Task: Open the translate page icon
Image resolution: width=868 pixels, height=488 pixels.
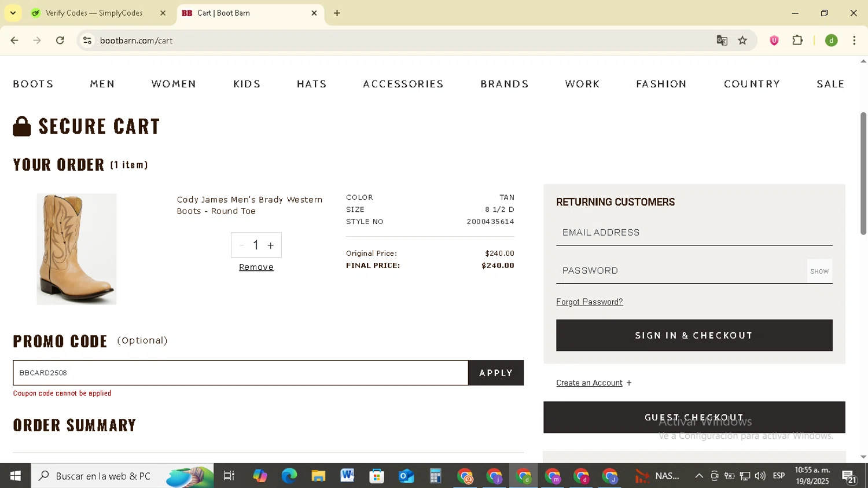Action: click(722, 41)
